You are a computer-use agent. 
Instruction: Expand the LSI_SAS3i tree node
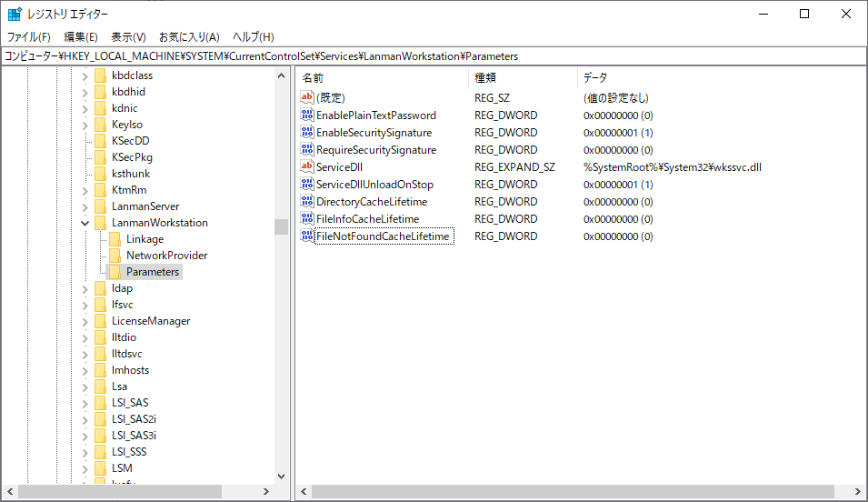[85, 436]
